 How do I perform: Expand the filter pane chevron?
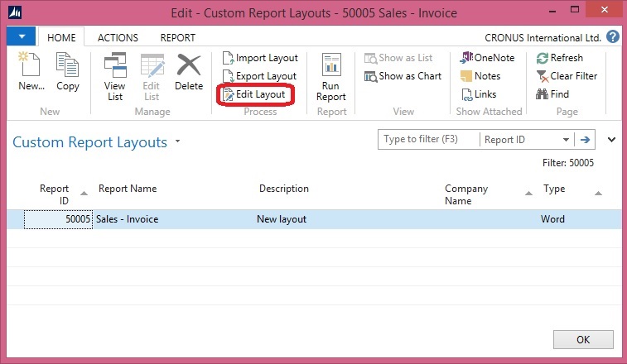pos(611,140)
